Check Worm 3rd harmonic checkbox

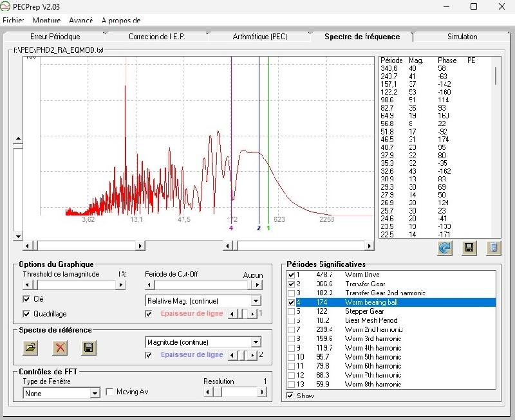(x=291, y=338)
